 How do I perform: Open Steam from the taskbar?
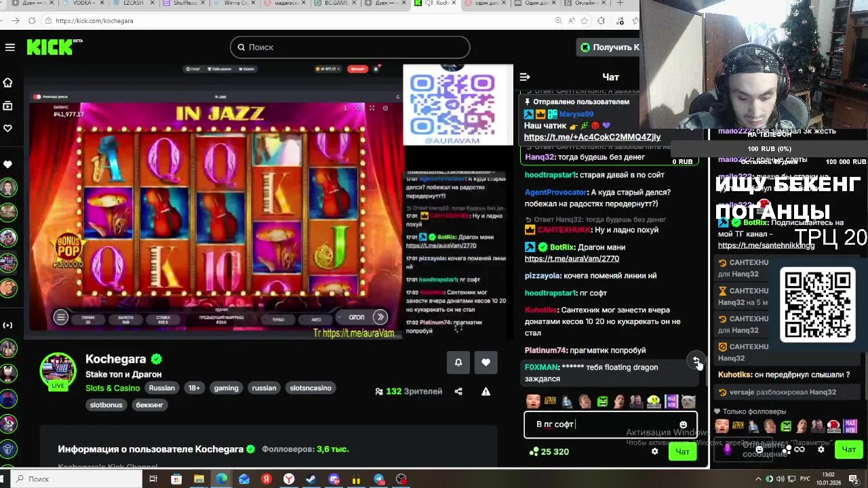[311, 479]
